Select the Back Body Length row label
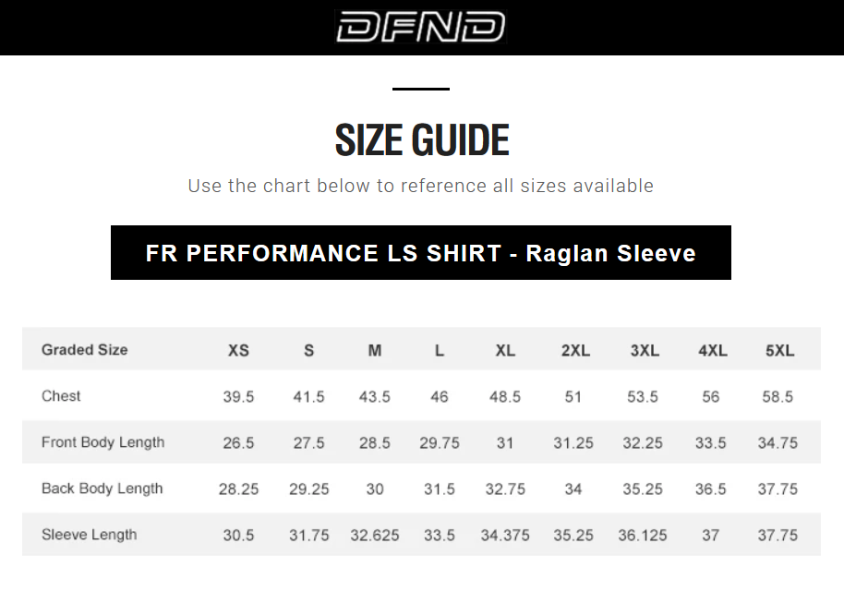The height and width of the screenshot is (616, 844). click(x=102, y=489)
